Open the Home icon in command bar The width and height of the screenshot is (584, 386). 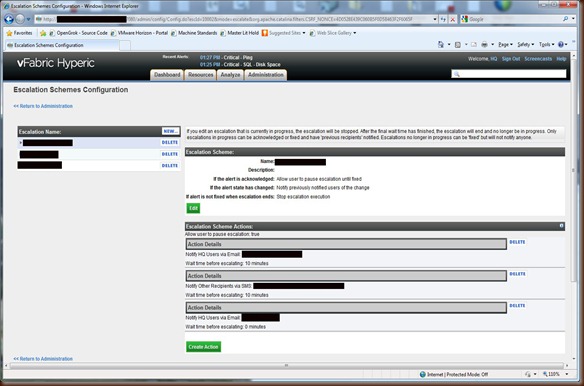tap(441, 45)
